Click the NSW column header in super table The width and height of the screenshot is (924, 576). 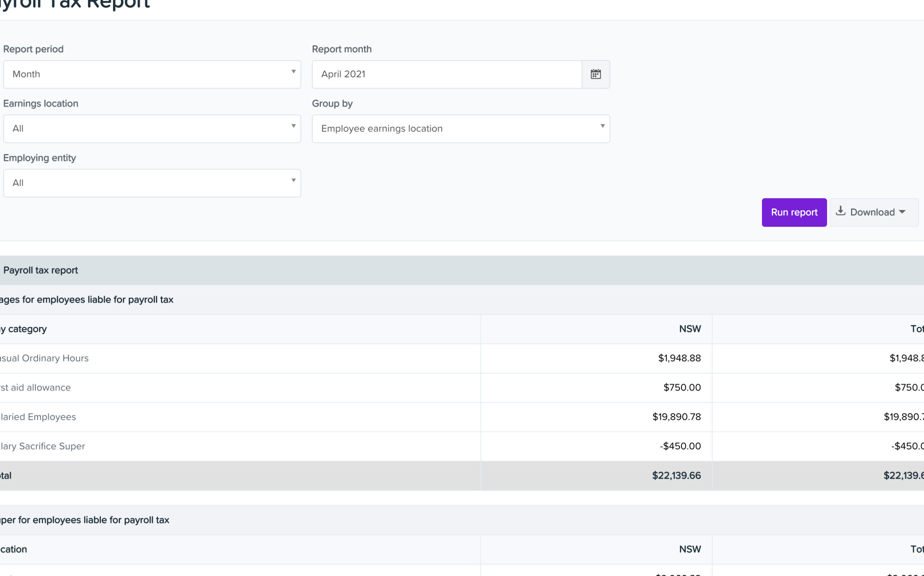(690, 549)
